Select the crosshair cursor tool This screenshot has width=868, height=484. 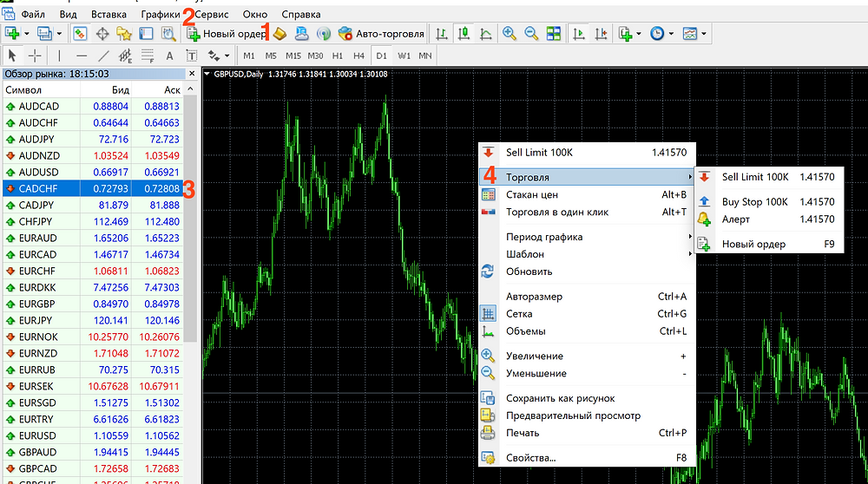35,56
